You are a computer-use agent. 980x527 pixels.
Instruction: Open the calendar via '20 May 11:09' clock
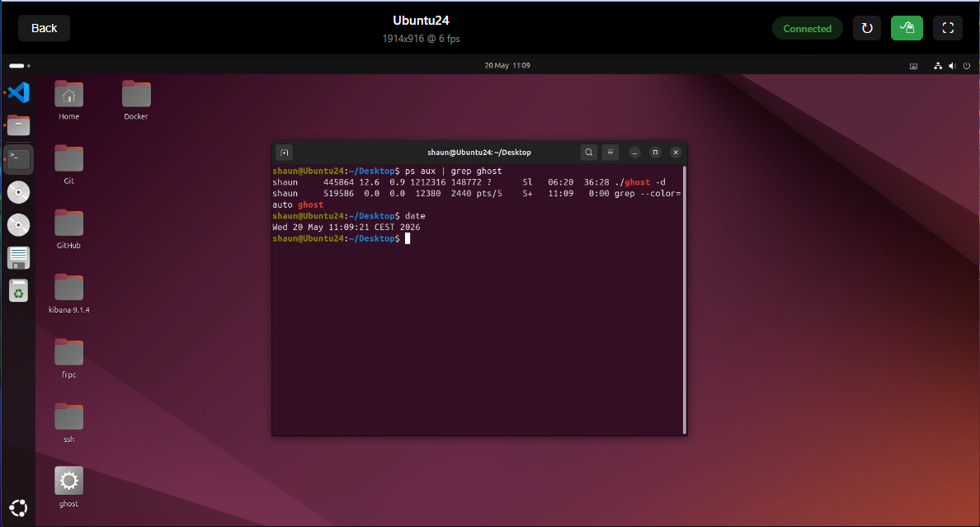tap(507, 66)
